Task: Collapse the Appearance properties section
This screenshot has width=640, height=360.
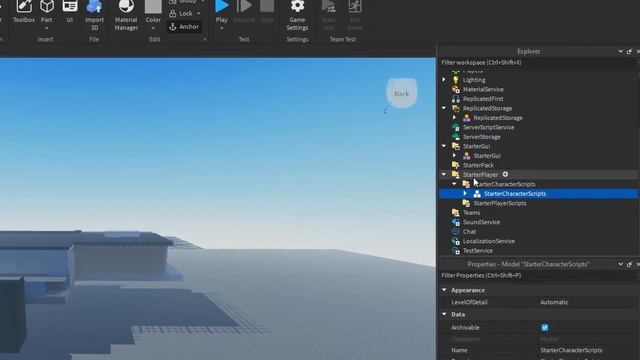Action: pyautogui.click(x=444, y=290)
